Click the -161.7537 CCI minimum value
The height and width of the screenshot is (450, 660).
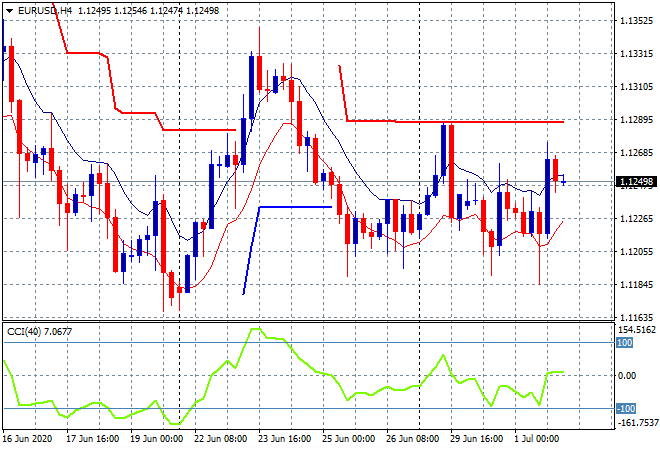point(637,422)
